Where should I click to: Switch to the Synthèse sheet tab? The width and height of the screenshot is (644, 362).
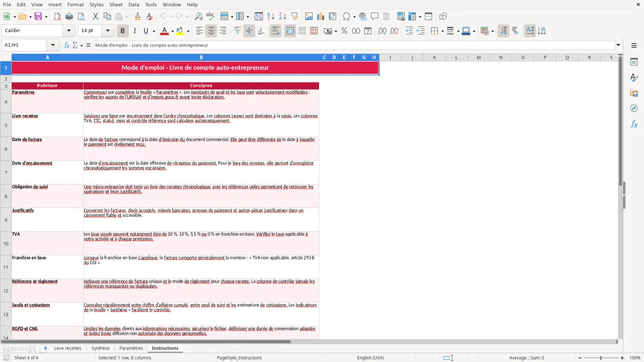point(100,348)
